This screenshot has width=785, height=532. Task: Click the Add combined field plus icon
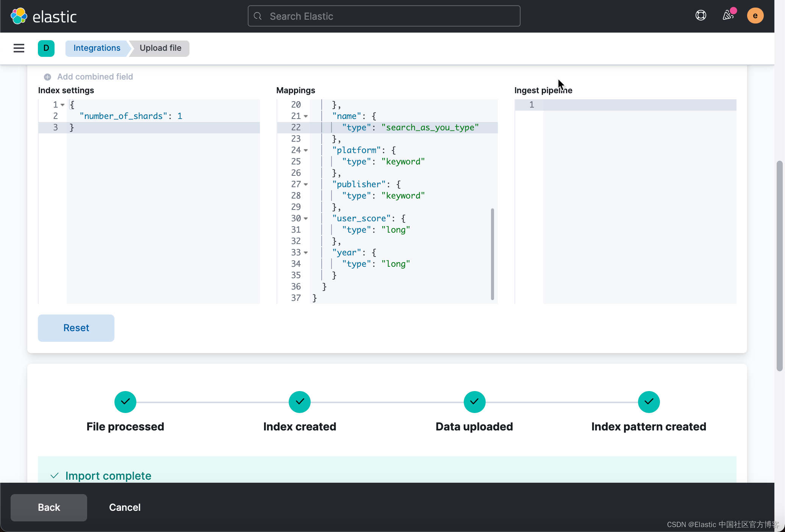[47, 77]
